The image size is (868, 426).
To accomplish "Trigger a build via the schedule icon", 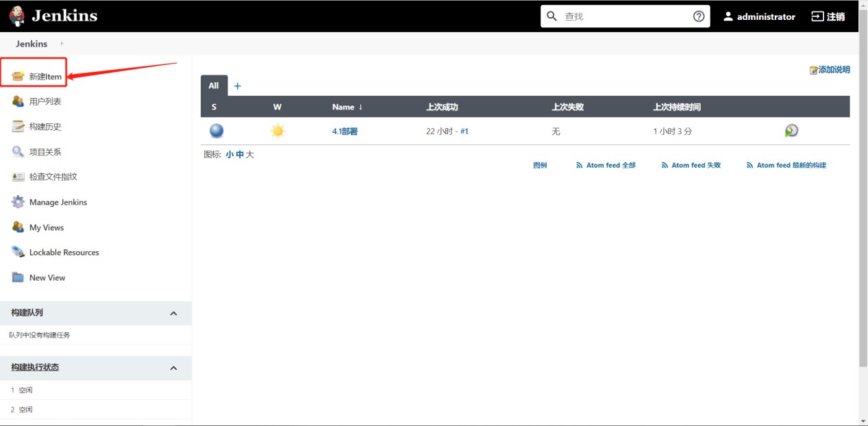I will coord(791,130).
